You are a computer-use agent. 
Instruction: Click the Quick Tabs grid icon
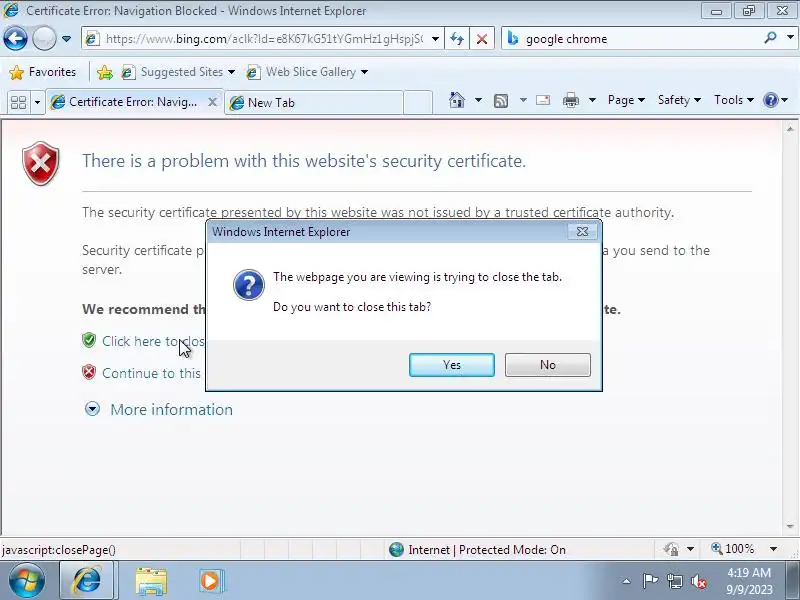tap(18, 102)
